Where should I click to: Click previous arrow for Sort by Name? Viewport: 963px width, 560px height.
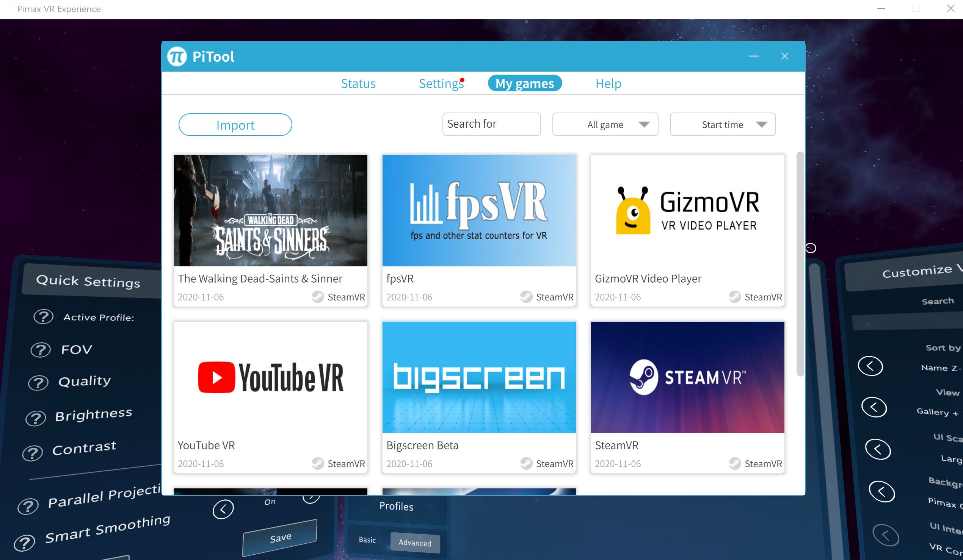(870, 366)
